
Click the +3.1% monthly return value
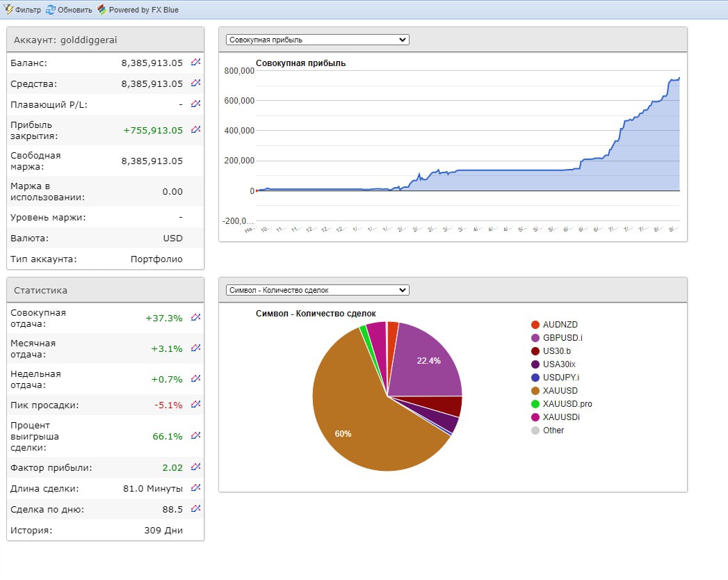click(x=167, y=348)
